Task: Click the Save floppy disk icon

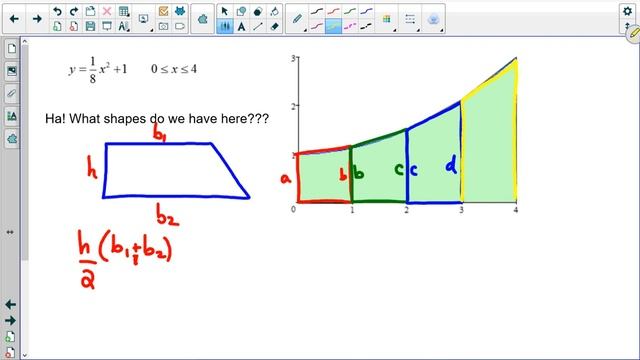Action: (x=90, y=27)
